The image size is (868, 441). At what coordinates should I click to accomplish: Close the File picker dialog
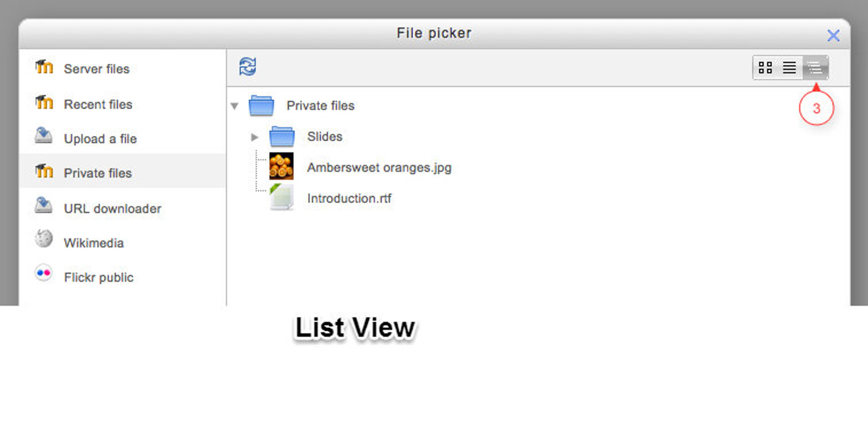pos(833,36)
